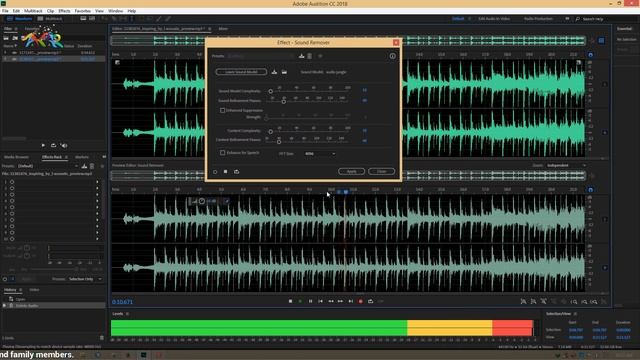The height and width of the screenshot is (360, 640).
Task: Adjust Sound Refinement Passes slider handle
Action: [x=284, y=101]
